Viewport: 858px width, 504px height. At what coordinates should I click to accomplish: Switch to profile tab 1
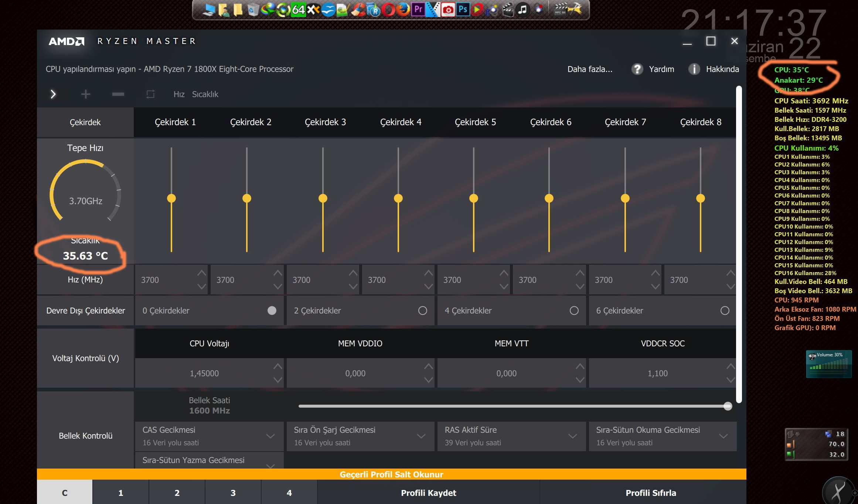tap(121, 493)
